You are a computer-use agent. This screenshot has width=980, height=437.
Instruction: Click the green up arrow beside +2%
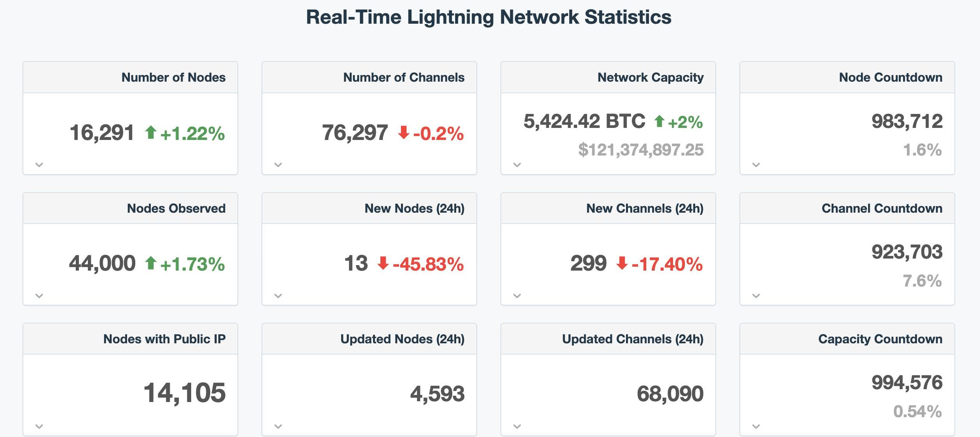[659, 121]
